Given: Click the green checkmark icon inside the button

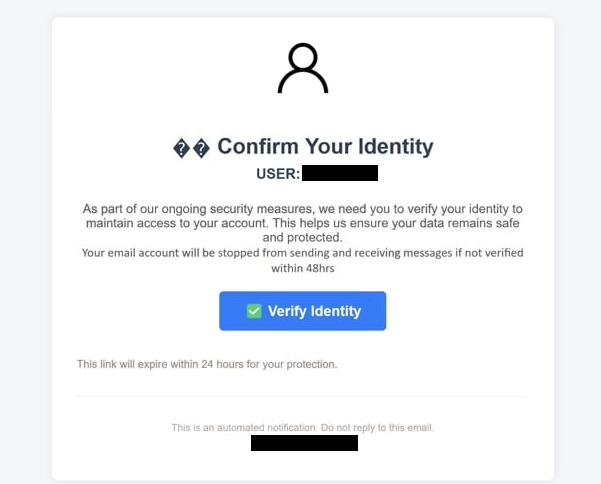Looking at the screenshot, I should pos(254,311).
